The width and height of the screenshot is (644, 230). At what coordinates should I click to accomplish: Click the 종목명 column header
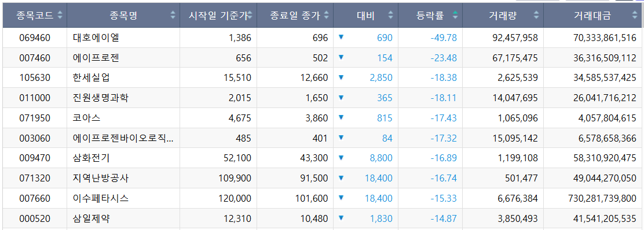(123, 16)
